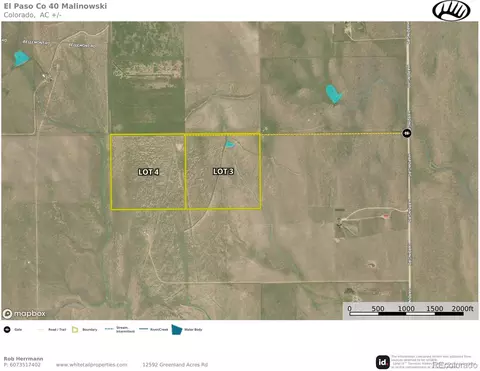Open the www.whitetailproperties.com link
The image size is (480, 371).
91,365
